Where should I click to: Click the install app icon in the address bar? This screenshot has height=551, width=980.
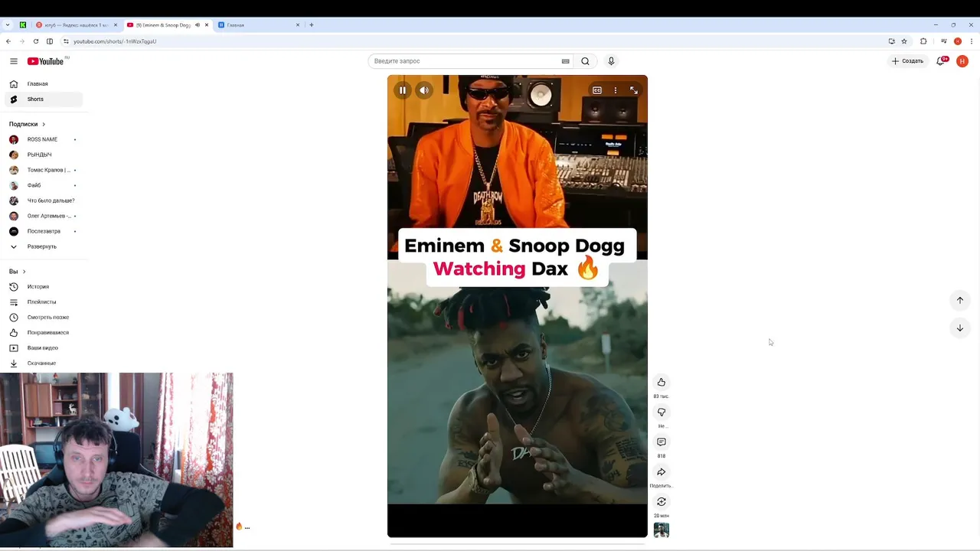point(891,41)
